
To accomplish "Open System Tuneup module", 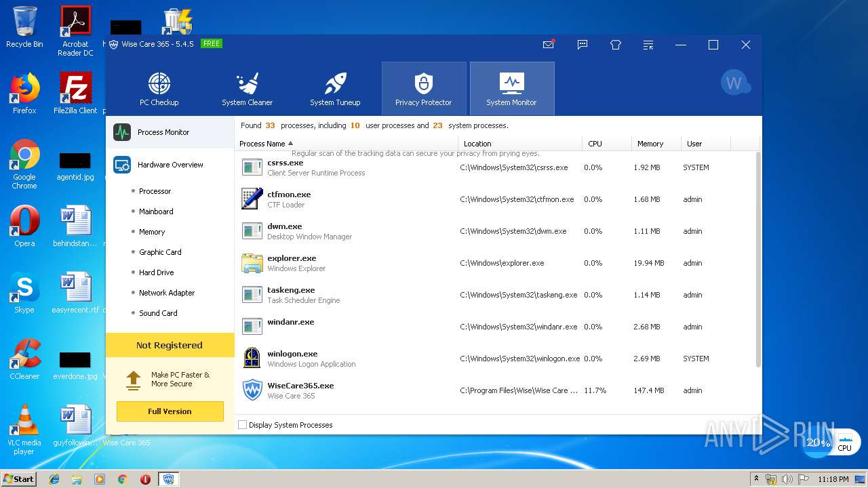I will click(336, 89).
